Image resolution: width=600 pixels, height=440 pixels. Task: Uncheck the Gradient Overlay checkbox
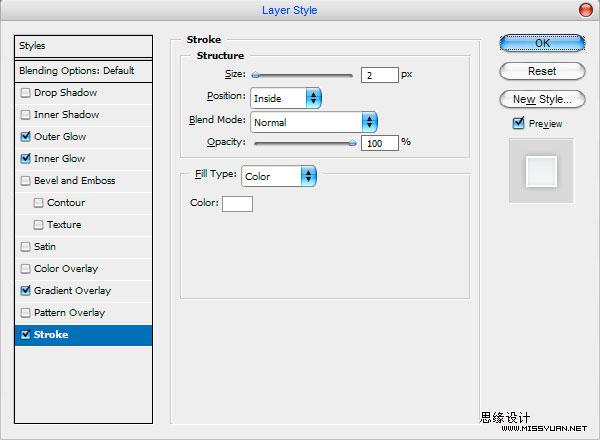[25, 291]
